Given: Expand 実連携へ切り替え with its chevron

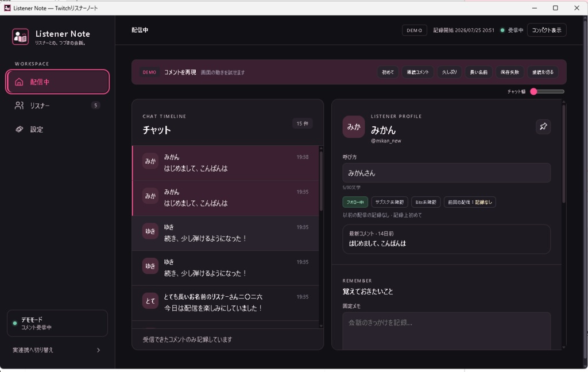Looking at the screenshot, I should (98, 350).
